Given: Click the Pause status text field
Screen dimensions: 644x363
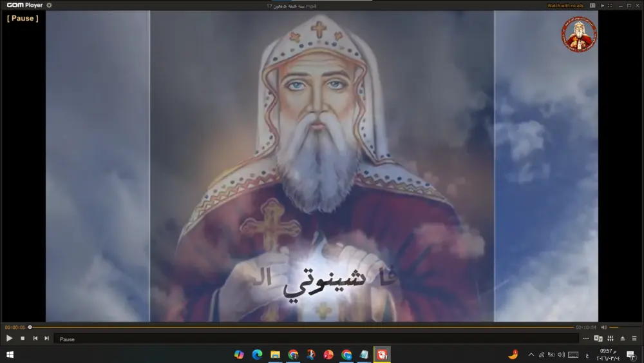Looking at the screenshot, I should click(316, 339).
